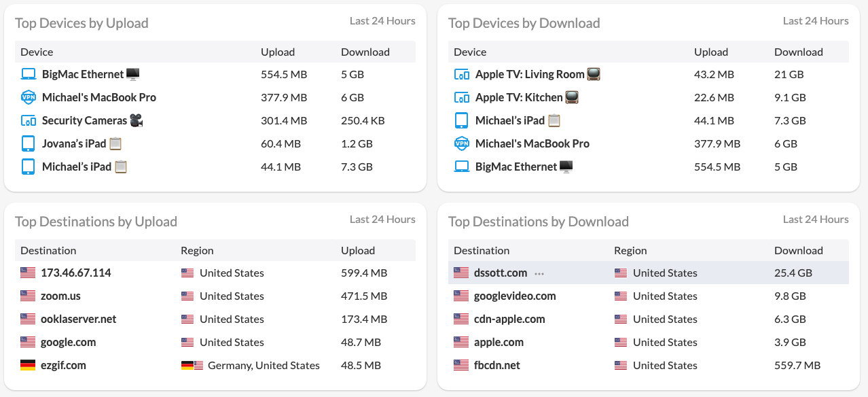Screen dimensions: 868x397
Task: Select cdn-apple.com destination row
Action: click(x=649, y=319)
